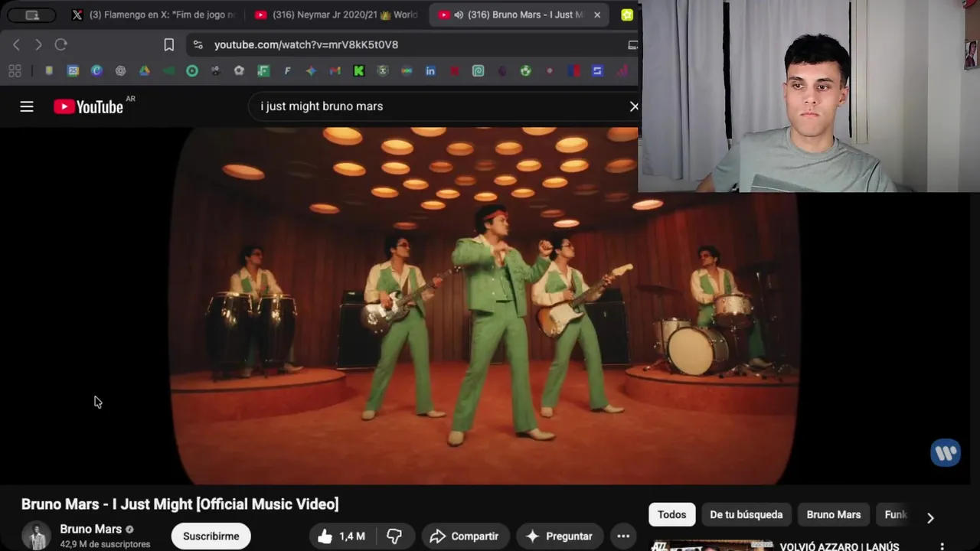Clear the YouTube search box text
Viewport: 980px width, 551px height.
[634, 106]
